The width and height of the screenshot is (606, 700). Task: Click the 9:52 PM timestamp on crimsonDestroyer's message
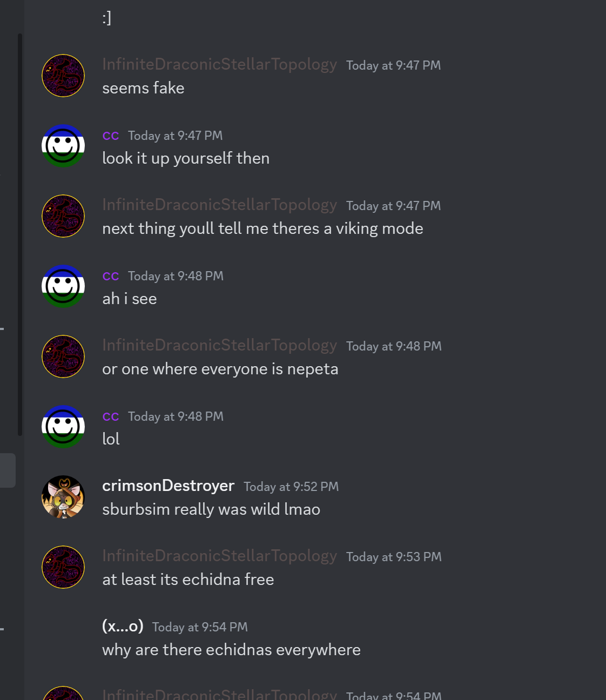(291, 487)
